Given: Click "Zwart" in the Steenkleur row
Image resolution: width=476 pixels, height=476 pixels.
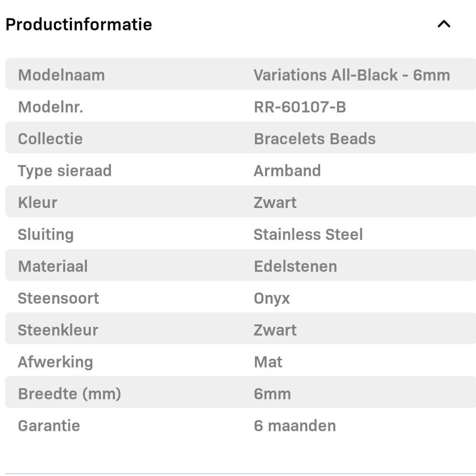Looking at the screenshot, I should [x=275, y=330].
